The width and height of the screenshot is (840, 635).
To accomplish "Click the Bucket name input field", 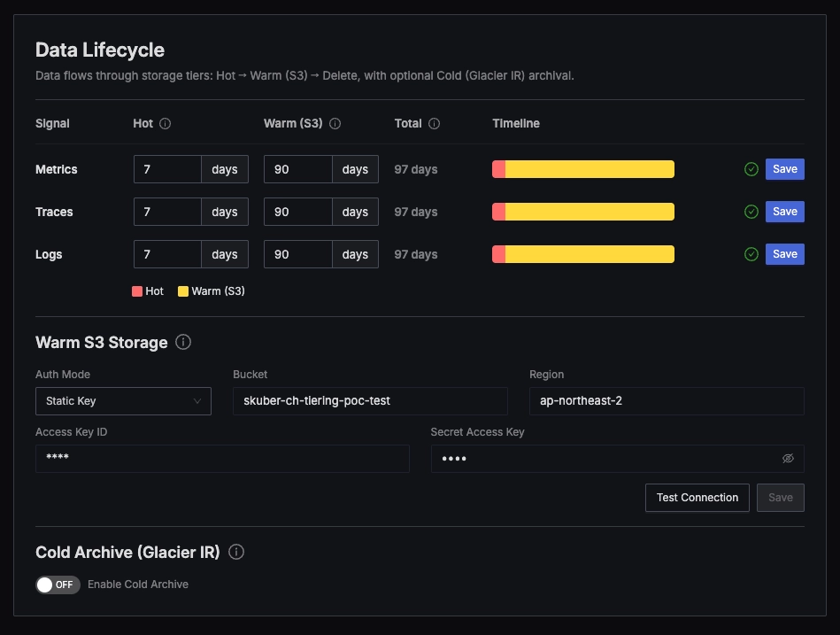I will [x=370, y=401].
